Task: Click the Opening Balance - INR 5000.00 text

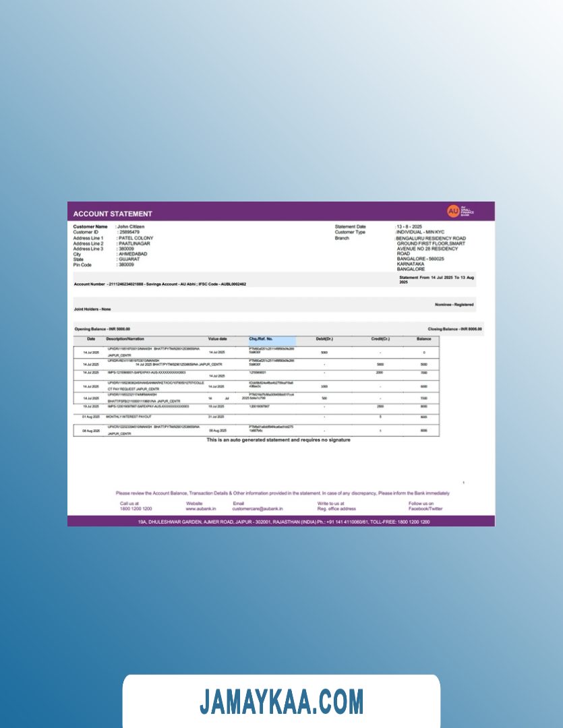Action: 102,329
